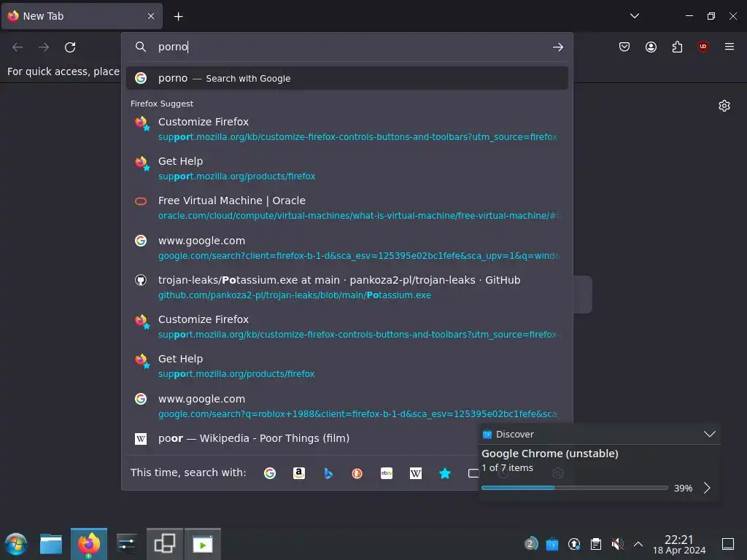This screenshot has width=747, height=560.
Task: Open the clock showing 22:21
Action: tap(679, 544)
